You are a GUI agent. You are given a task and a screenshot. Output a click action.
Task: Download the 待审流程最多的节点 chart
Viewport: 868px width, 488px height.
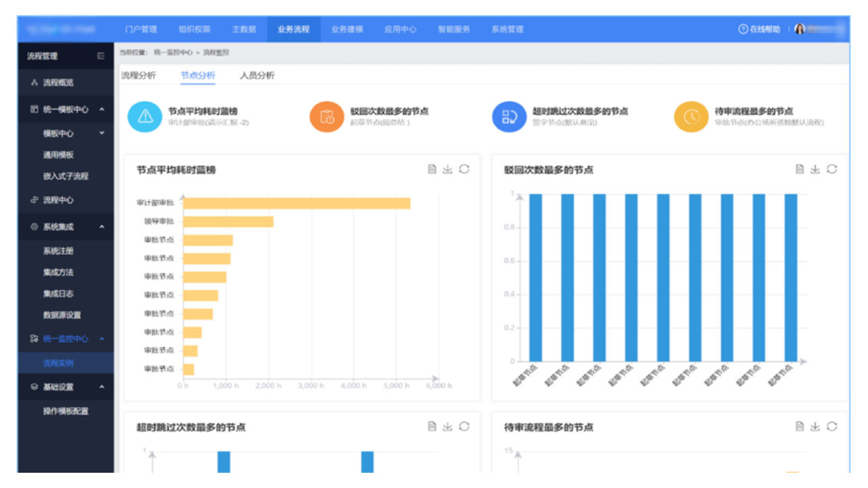[x=815, y=427]
